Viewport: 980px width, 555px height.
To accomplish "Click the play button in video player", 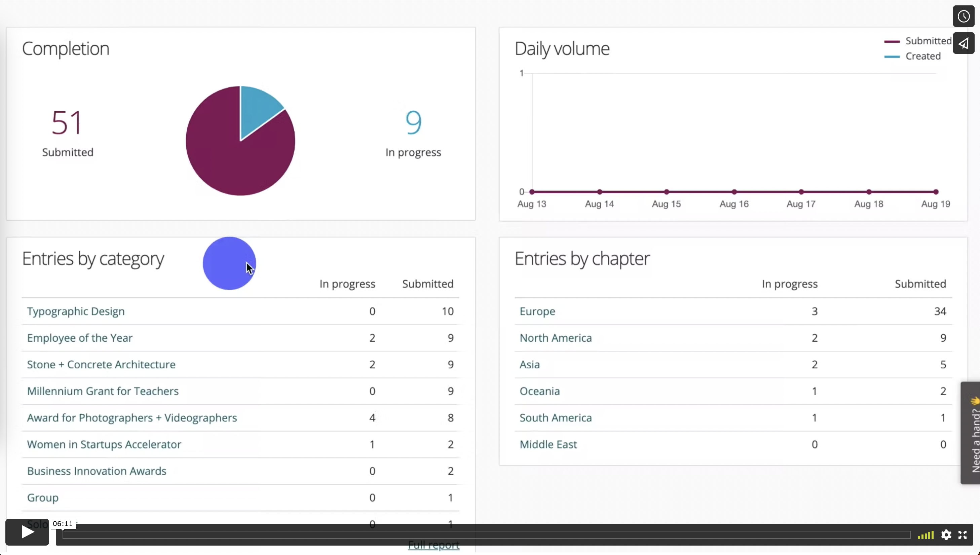I will (27, 532).
